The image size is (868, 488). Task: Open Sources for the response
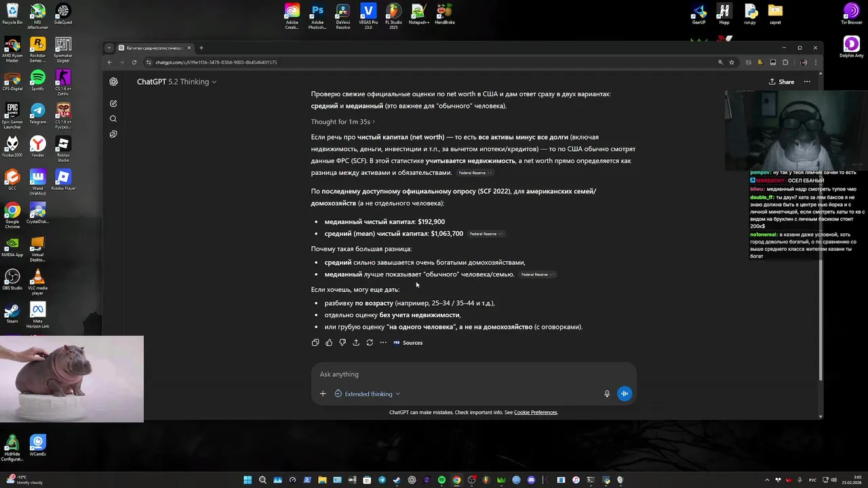click(x=408, y=343)
